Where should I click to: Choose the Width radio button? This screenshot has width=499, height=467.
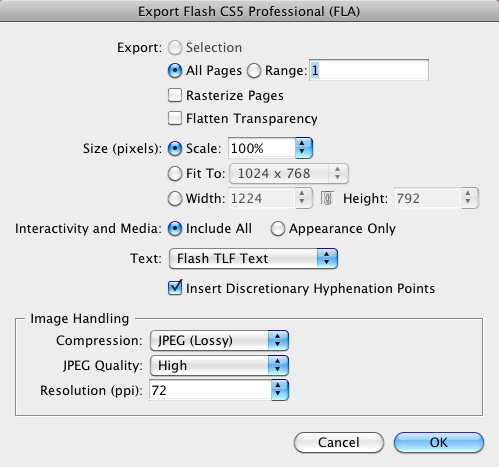(x=175, y=199)
